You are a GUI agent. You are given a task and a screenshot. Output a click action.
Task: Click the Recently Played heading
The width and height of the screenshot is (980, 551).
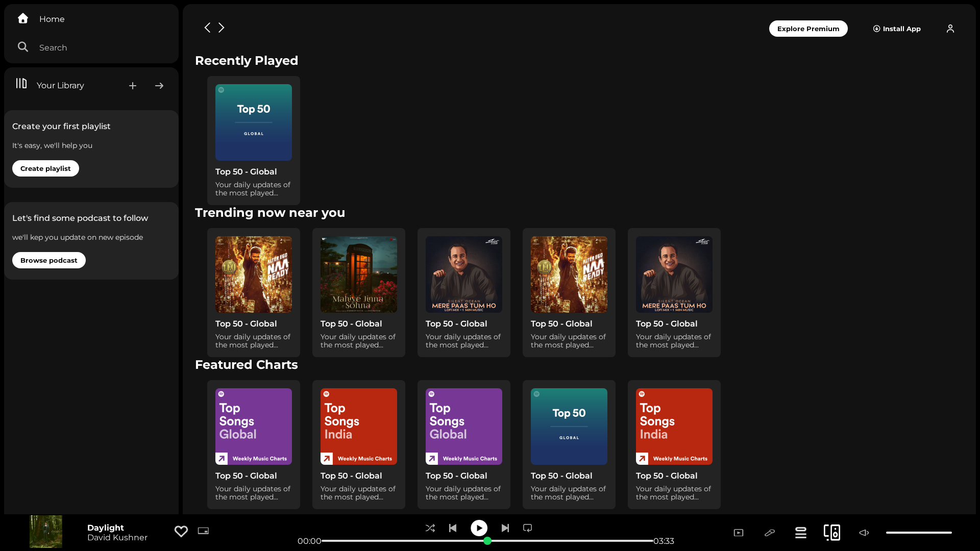coord(247,60)
